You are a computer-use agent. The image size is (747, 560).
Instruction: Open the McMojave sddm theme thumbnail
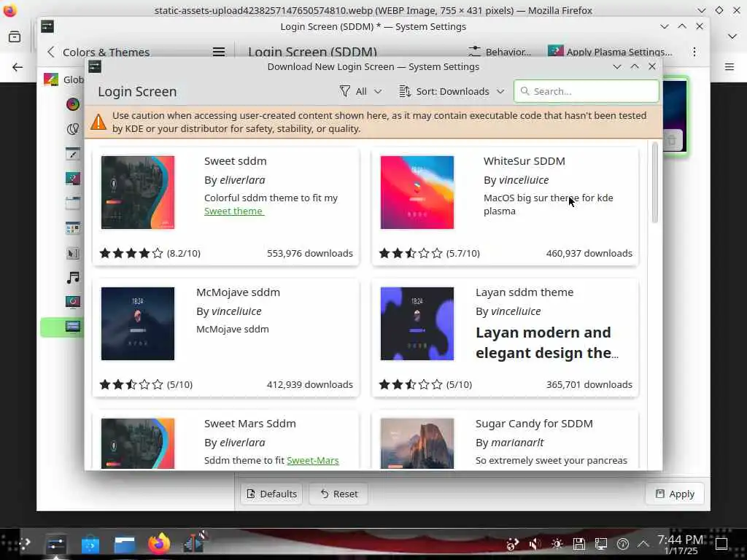[x=138, y=323]
